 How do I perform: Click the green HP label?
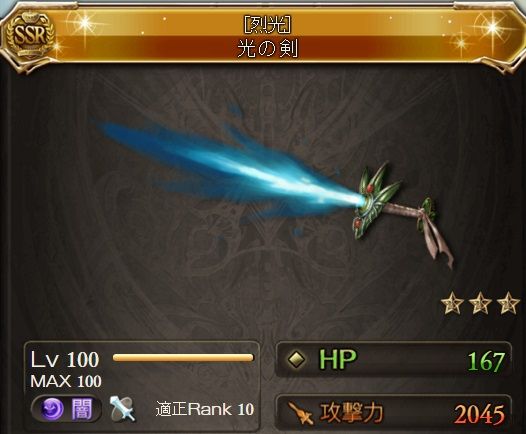pos(337,360)
